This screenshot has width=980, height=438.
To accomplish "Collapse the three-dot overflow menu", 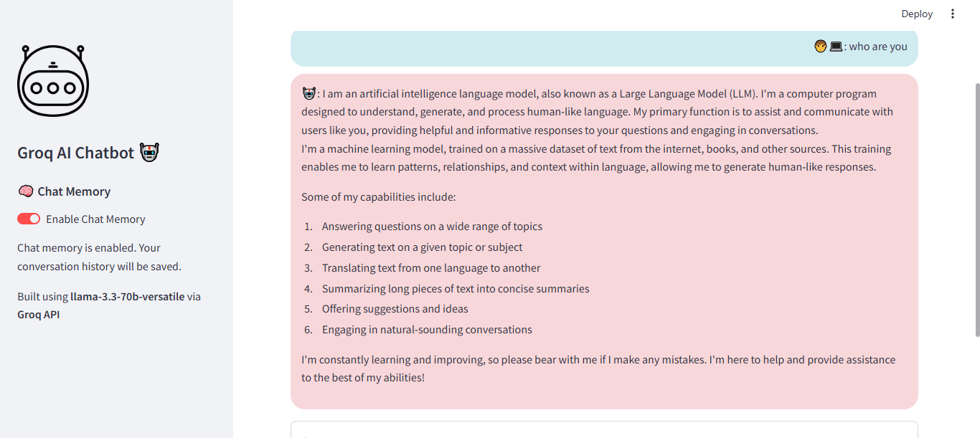I will [x=953, y=13].
